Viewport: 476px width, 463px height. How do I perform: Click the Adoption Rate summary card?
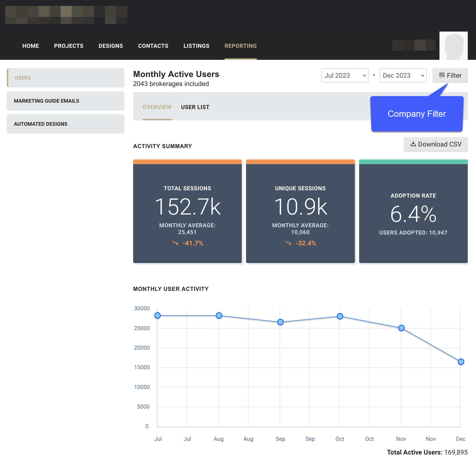413,211
